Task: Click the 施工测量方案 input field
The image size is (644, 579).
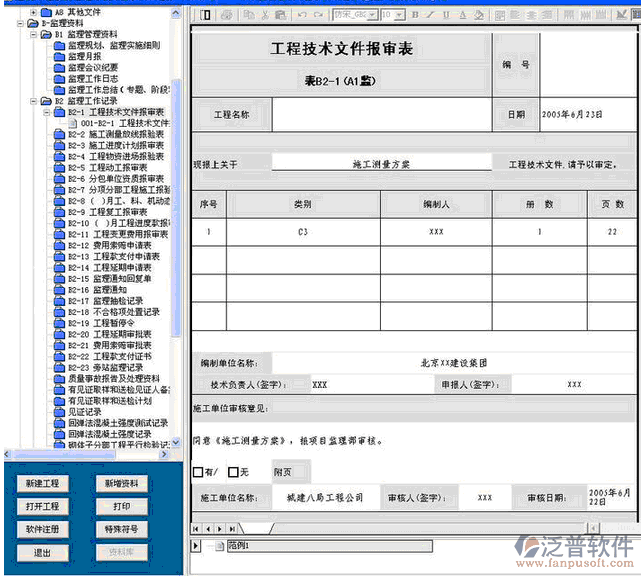Action: [x=381, y=164]
